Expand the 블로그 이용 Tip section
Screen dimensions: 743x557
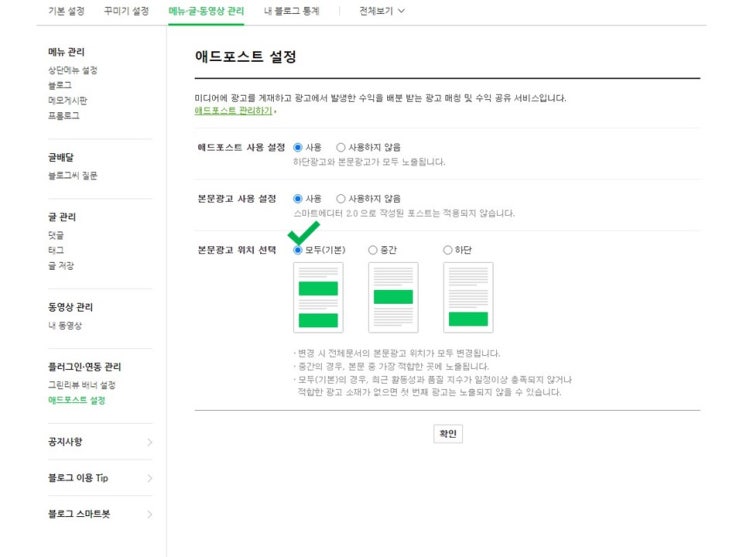click(x=100, y=478)
